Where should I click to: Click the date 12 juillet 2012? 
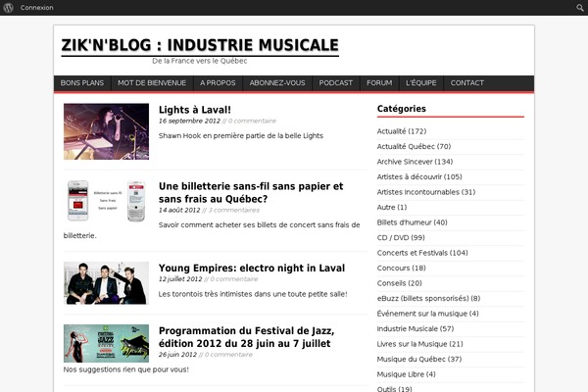(180, 279)
